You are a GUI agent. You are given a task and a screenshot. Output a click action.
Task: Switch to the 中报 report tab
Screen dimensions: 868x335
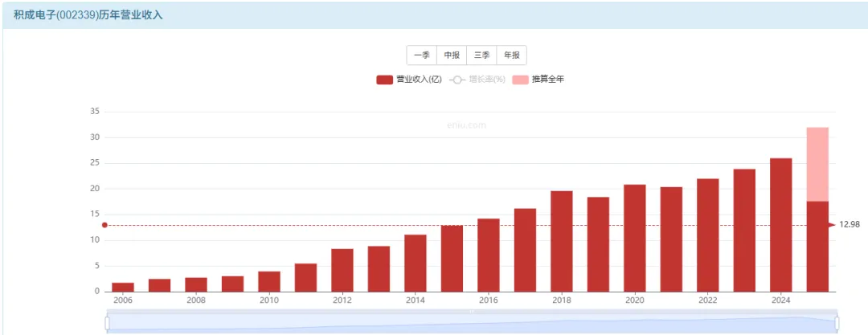pyautogui.click(x=452, y=55)
